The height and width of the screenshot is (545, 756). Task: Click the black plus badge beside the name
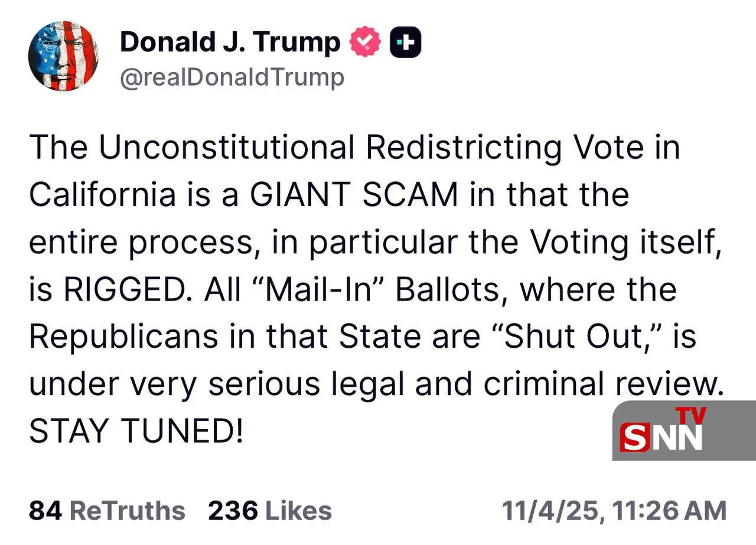tap(405, 42)
